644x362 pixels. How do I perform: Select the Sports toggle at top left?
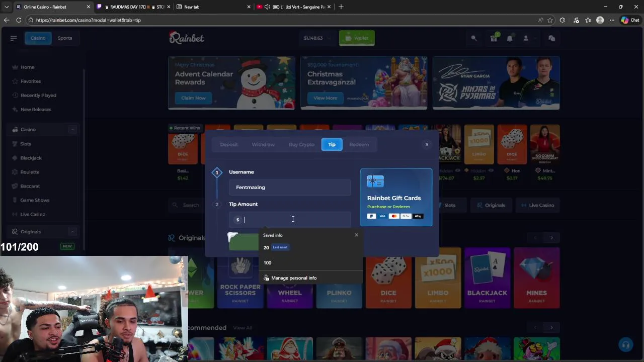click(65, 38)
